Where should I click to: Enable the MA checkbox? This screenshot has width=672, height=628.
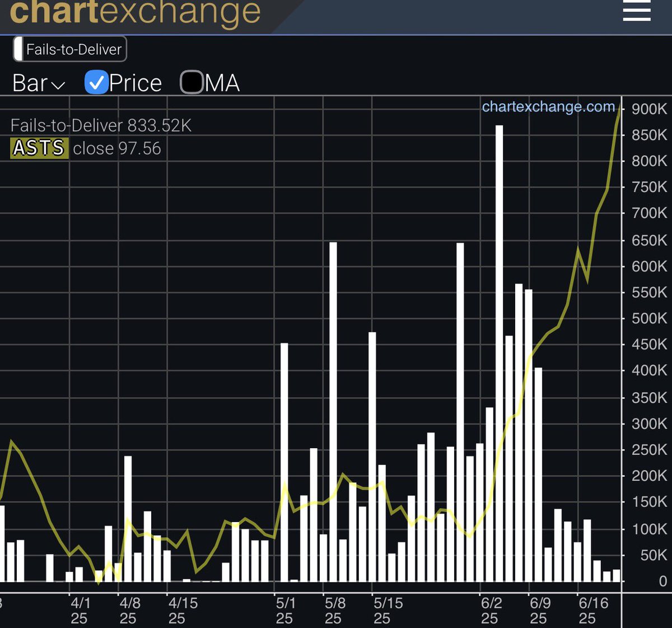(x=192, y=82)
